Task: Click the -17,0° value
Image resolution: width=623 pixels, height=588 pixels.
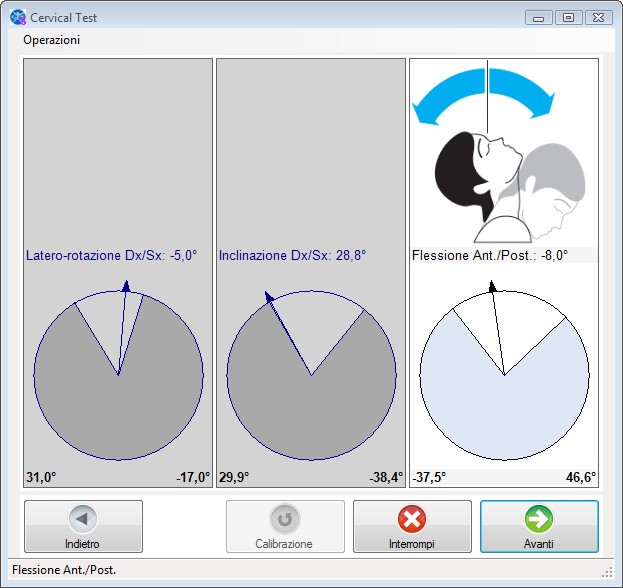Action: [x=193, y=477]
